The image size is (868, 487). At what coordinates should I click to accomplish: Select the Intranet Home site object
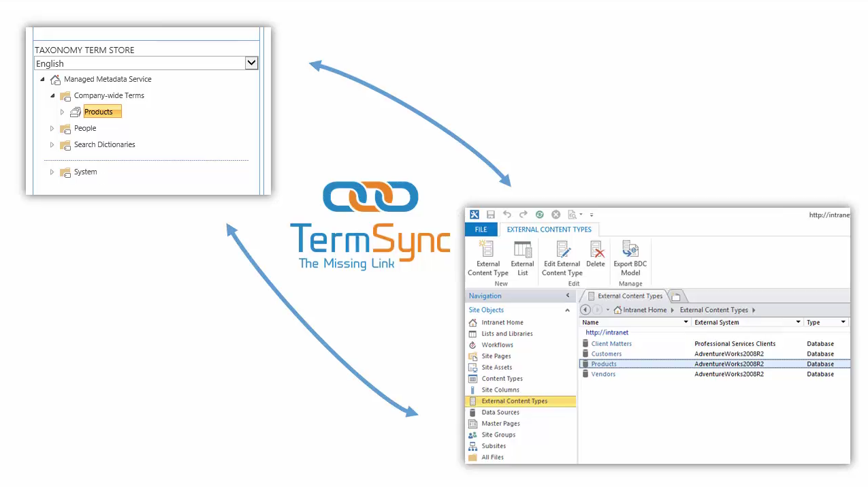(502, 323)
